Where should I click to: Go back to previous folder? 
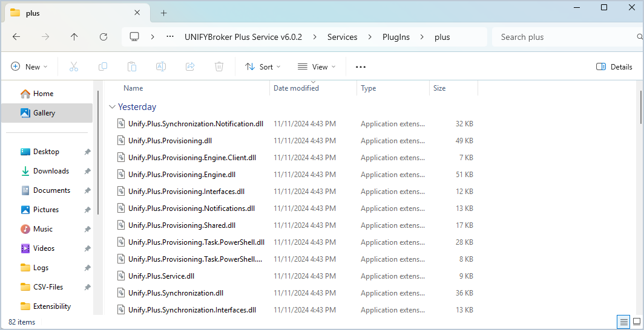click(x=16, y=37)
